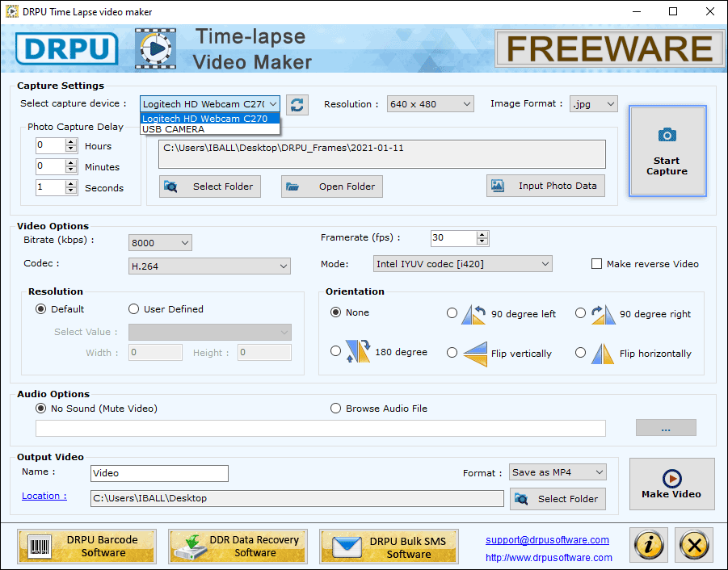Click the info icon button

649,544
